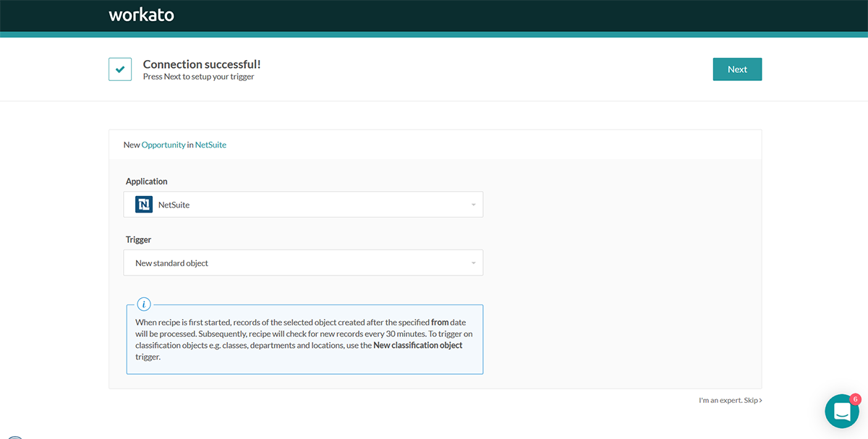This screenshot has height=439, width=868.
Task: Click the Opportunity link in the recipe title
Action: click(x=163, y=145)
